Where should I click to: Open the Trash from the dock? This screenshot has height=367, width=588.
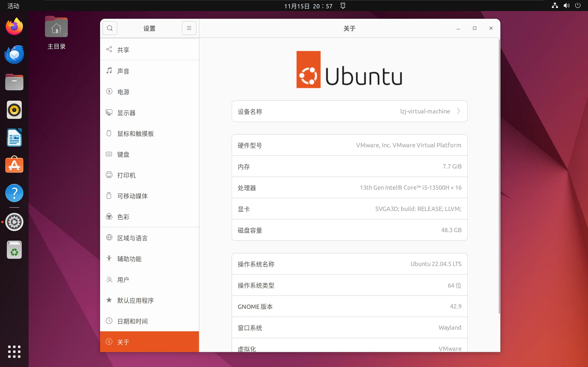pyautogui.click(x=14, y=249)
